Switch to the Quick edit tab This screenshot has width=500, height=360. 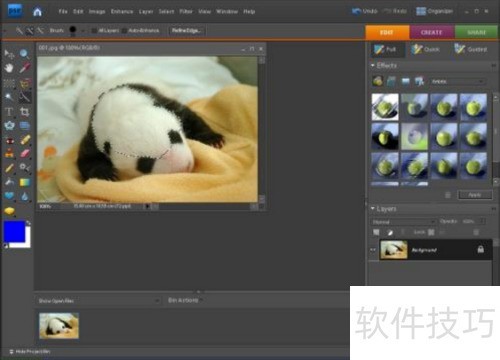point(425,49)
